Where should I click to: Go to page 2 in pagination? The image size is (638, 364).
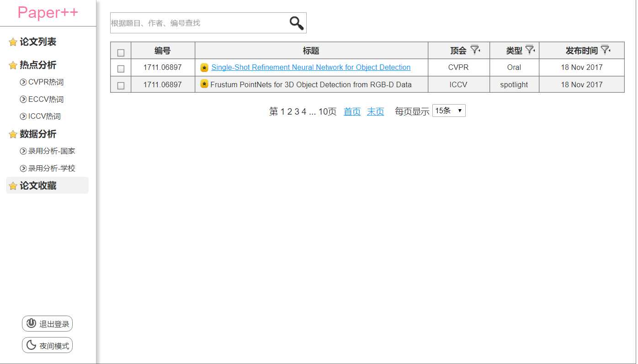(x=289, y=111)
